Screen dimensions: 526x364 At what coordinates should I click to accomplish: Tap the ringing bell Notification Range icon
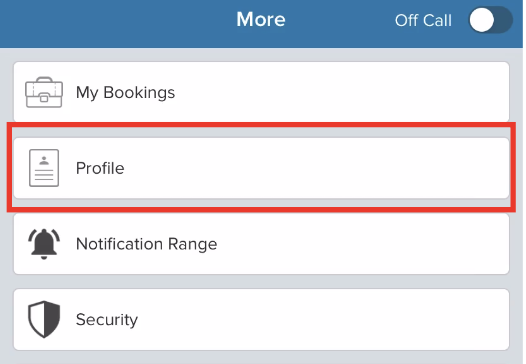click(44, 244)
